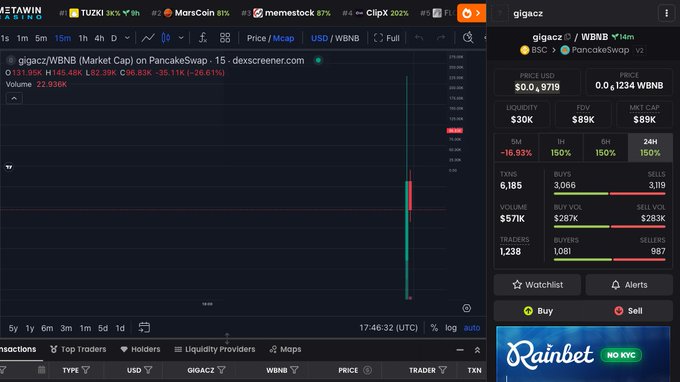Open the multi-chart layout grid icon
Viewport: 680px width, 382px height.
(x=225, y=38)
